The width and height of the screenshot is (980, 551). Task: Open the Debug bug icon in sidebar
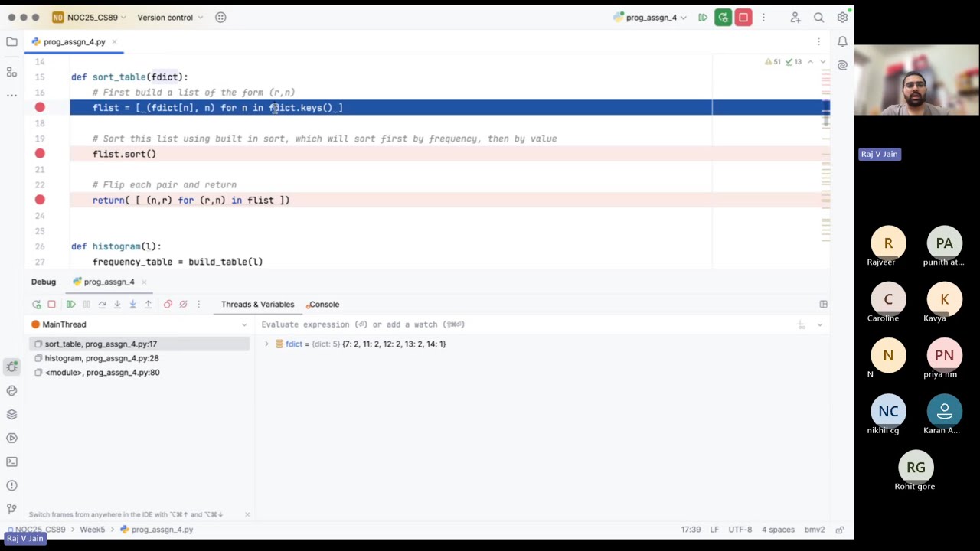[11, 367]
